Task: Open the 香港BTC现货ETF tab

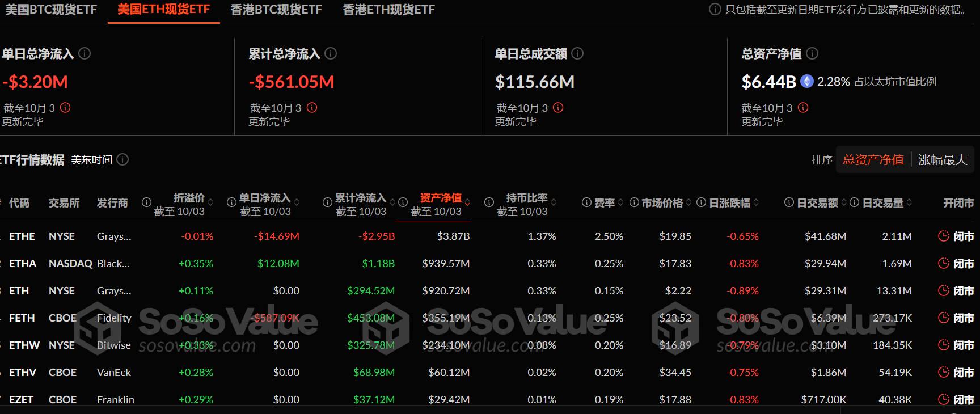Action: (276, 10)
